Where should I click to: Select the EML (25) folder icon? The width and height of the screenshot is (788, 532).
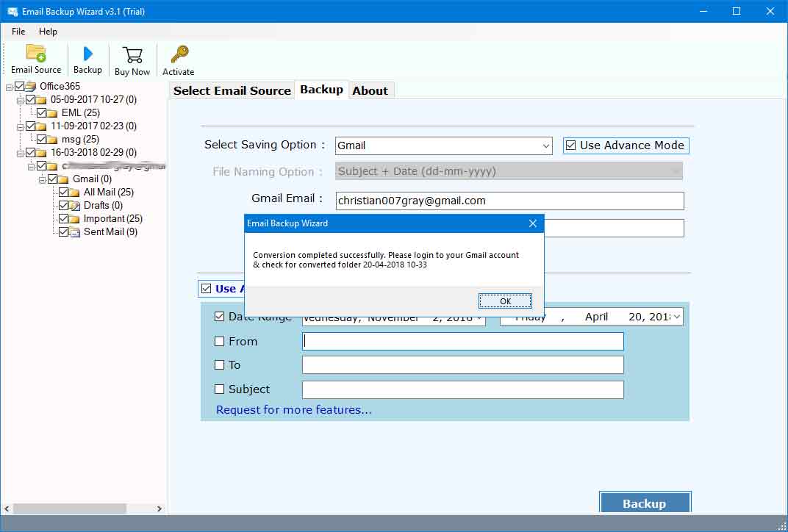52,113
